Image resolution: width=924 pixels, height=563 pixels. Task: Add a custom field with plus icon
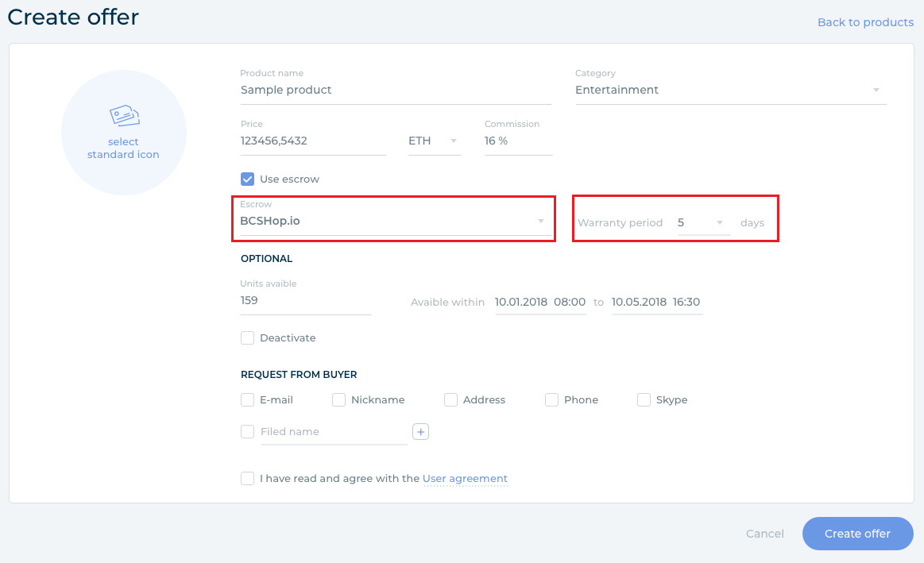pos(421,431)
